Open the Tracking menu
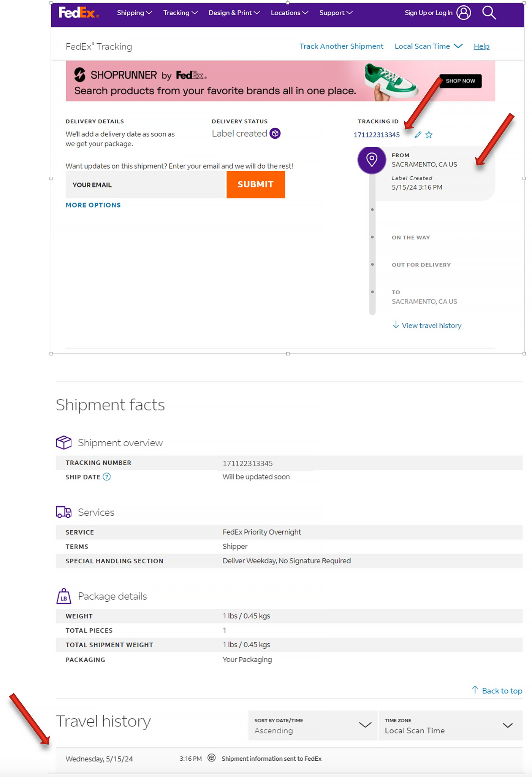The image size is (532, 777). pyautogui.click(x=180, y=13)
